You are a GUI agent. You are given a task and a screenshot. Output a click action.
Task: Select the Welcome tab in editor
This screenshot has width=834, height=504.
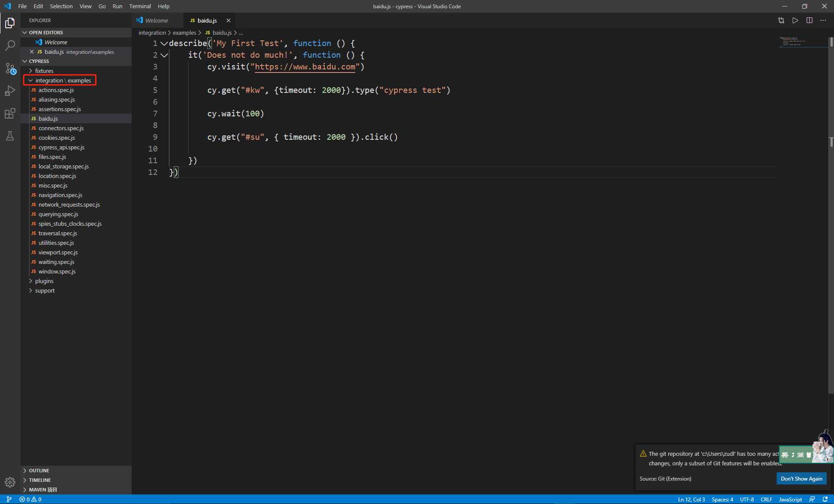coord(156,20)
